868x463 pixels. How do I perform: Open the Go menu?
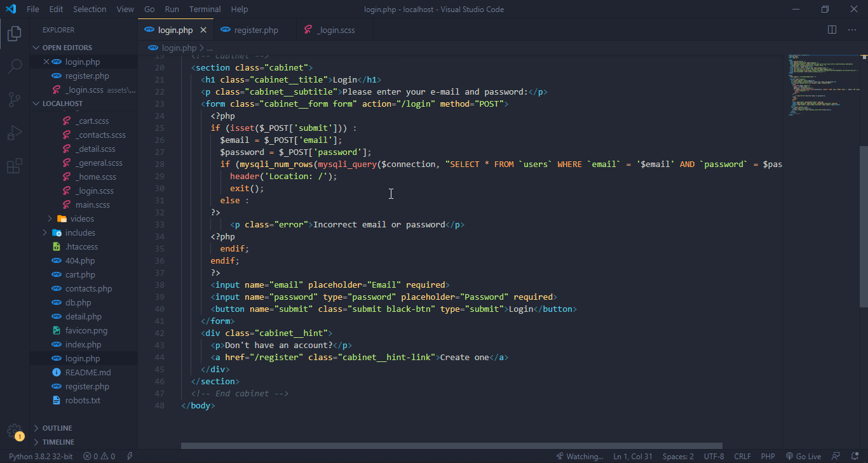(149, 9)
